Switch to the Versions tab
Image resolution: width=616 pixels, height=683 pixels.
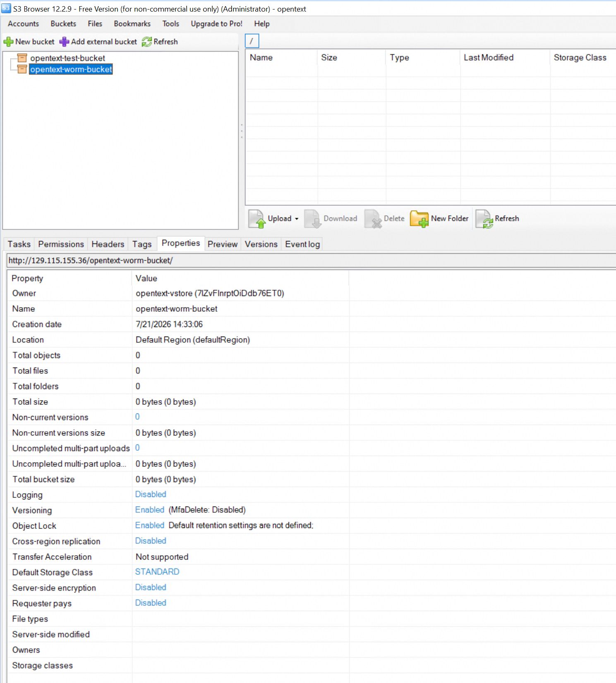click(x=261, y=244)
